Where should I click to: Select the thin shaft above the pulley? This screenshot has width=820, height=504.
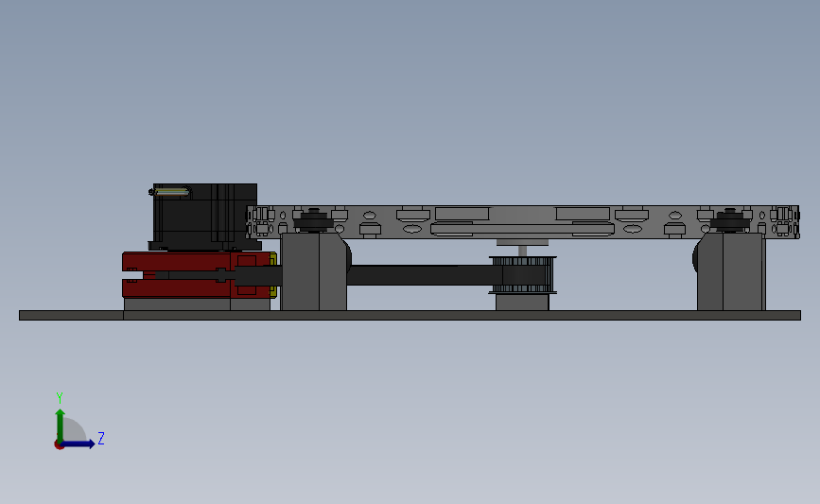pyautogui.click(x=522, y=251)
